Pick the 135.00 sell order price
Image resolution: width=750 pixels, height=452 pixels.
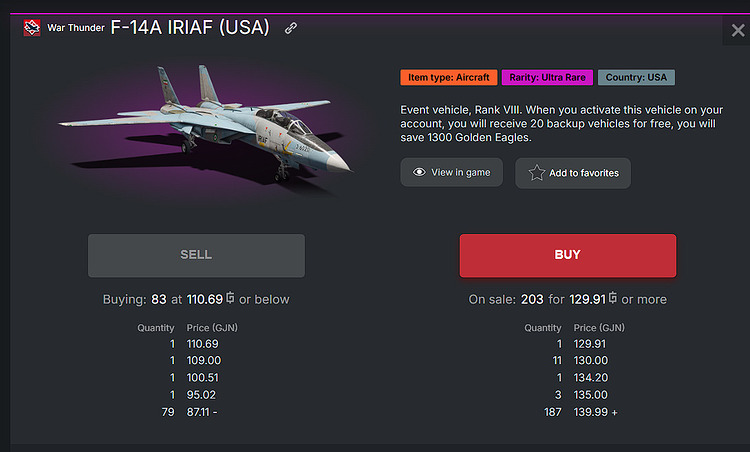(x=589, y=395)
